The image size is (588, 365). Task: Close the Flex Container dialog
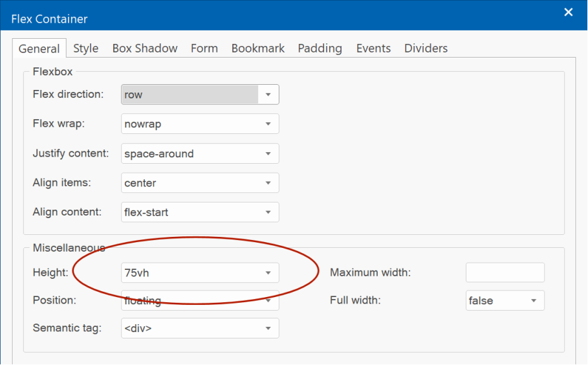pos(568,12)
